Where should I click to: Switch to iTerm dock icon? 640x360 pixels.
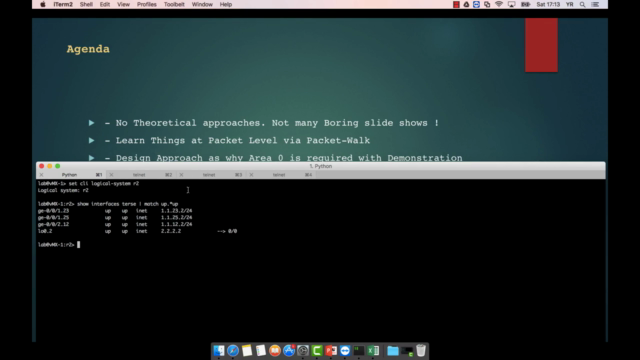point(359,351)
